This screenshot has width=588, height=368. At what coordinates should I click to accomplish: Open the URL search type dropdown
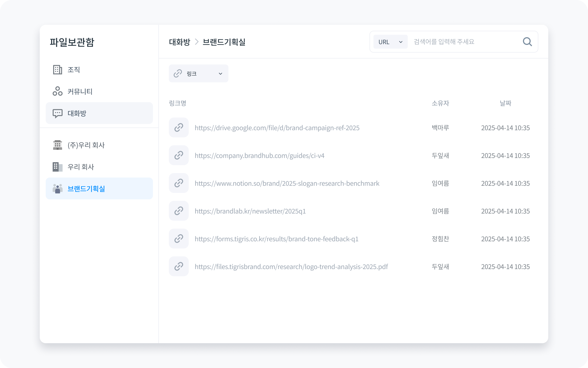[390, 42]
